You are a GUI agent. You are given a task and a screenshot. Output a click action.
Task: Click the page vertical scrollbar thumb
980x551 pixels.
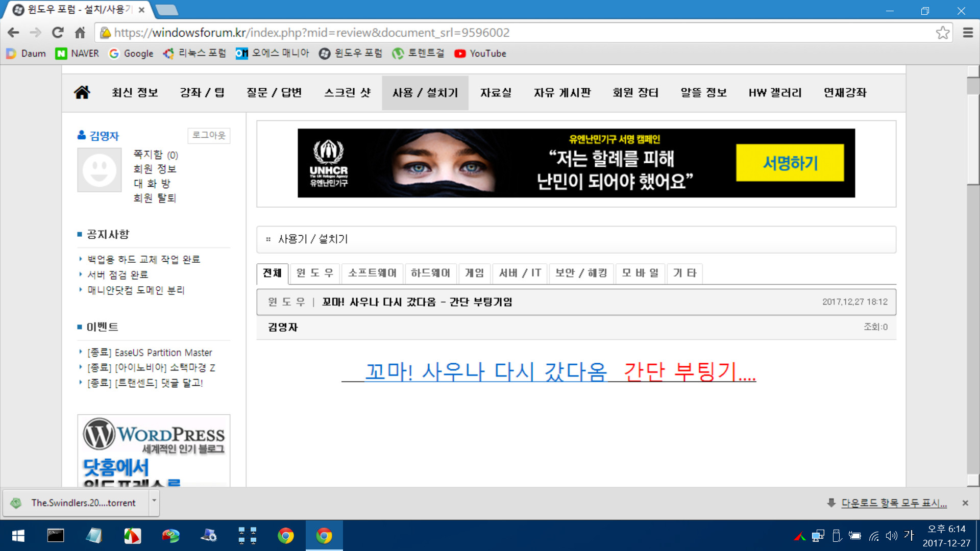[x=973, y=139]
